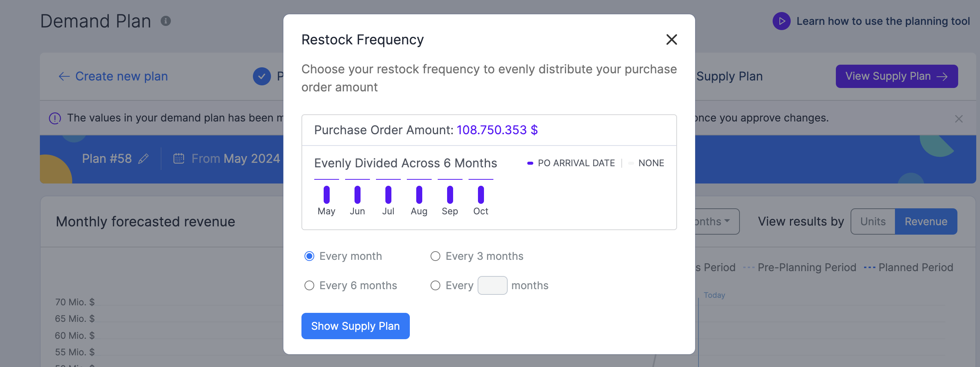Click the Evenly Divided Across 6 Months heading
Screen dimensions: 980x367
tap(406, 163)
